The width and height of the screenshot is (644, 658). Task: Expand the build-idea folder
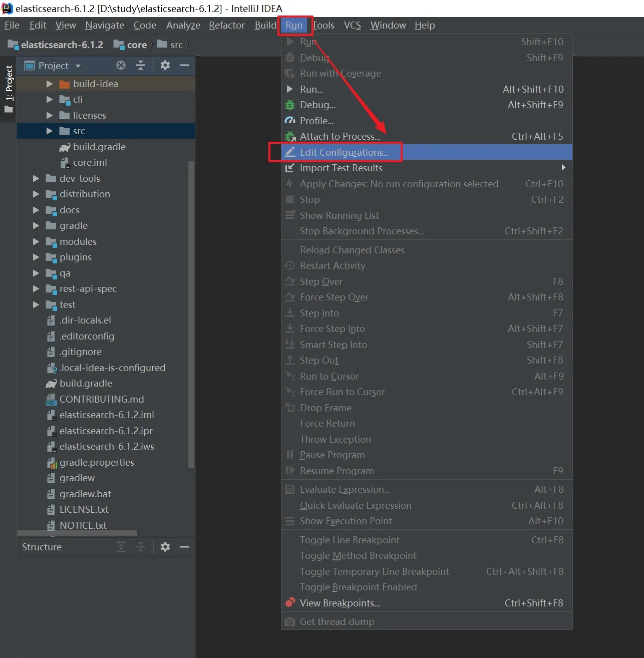[49, 84]
